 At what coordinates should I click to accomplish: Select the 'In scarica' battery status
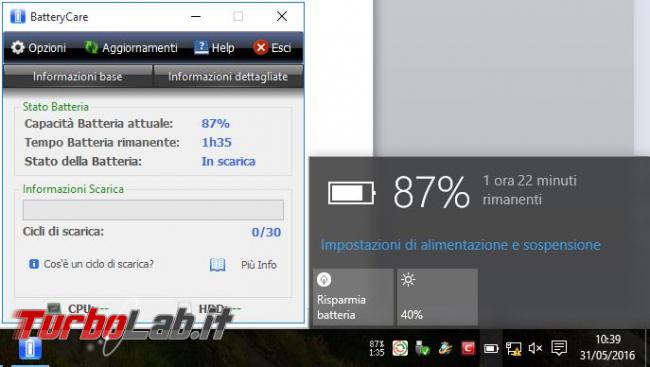228,161
